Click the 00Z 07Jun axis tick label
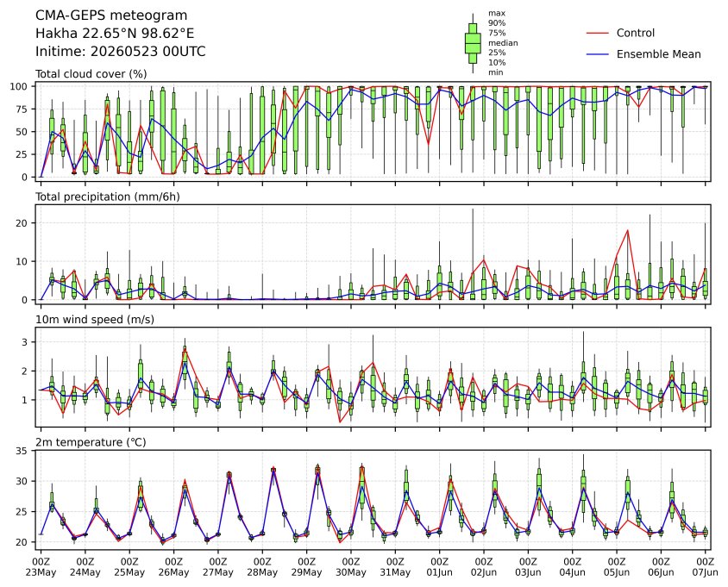The height and width of the screenshot is (587, 728). [x=706, y=566]
